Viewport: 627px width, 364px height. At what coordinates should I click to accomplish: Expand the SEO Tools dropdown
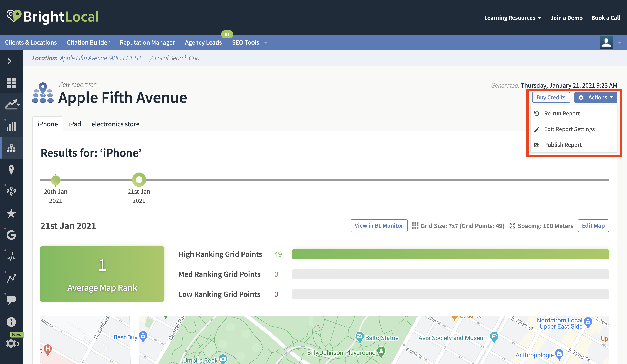(249, 42)
